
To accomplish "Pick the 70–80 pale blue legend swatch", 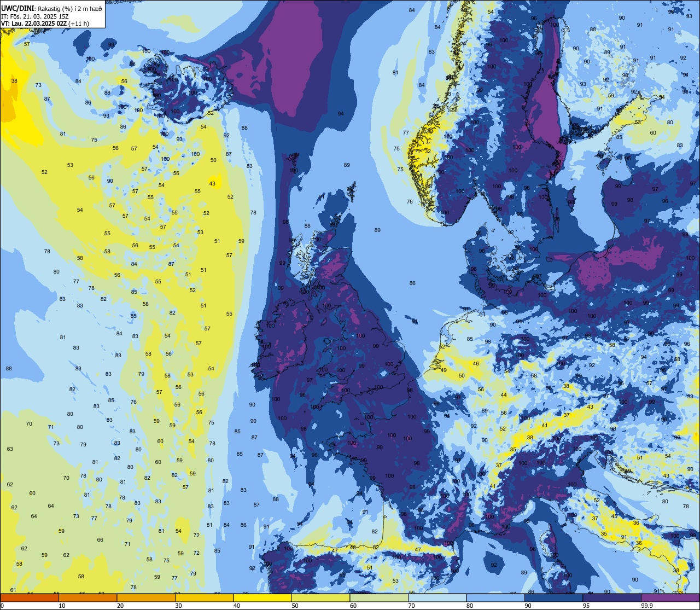I will pyautogui.click(x=437, y=597).
